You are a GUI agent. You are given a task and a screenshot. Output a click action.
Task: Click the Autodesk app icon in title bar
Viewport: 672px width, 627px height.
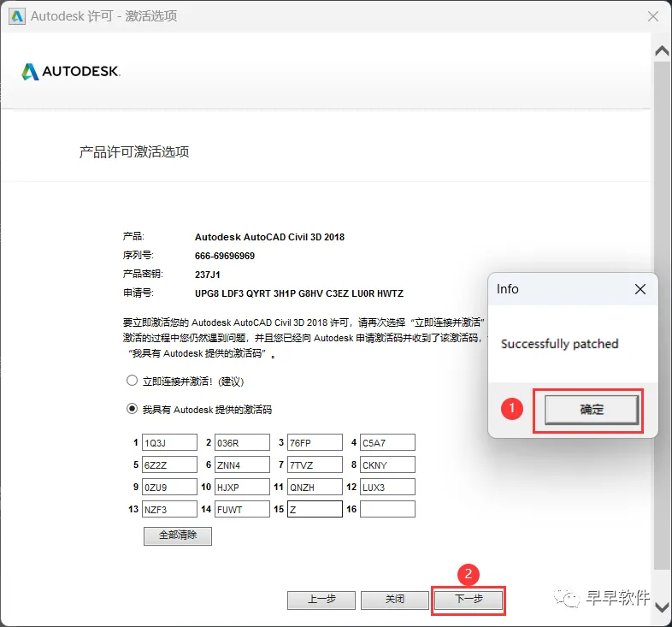(17, 16)
